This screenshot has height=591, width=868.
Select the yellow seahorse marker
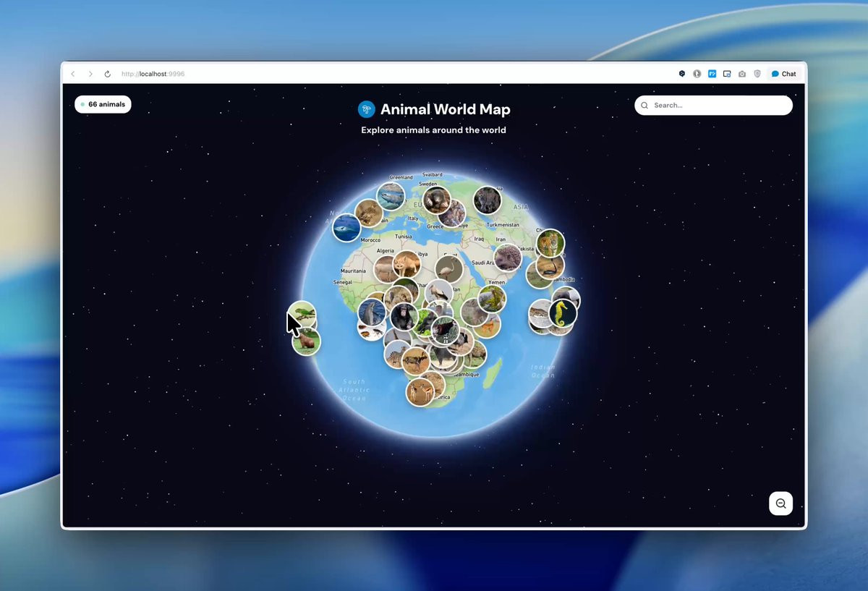(562, 313)
